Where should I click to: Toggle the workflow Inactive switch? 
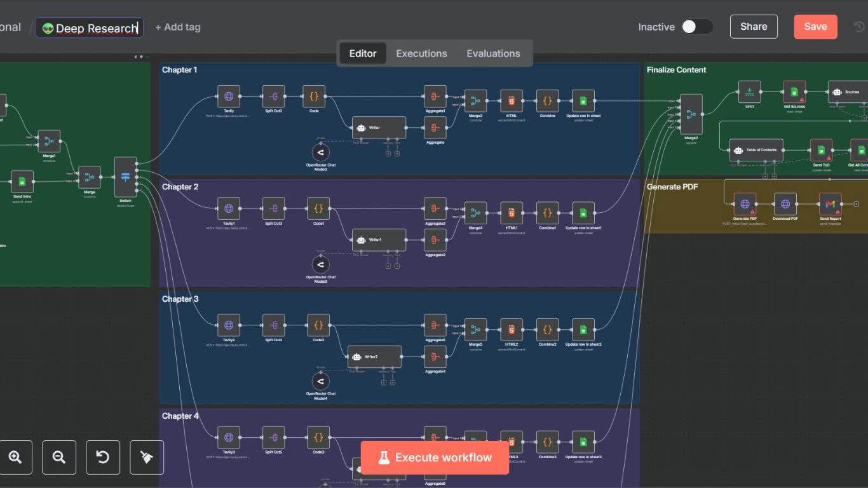click(697, 27)
